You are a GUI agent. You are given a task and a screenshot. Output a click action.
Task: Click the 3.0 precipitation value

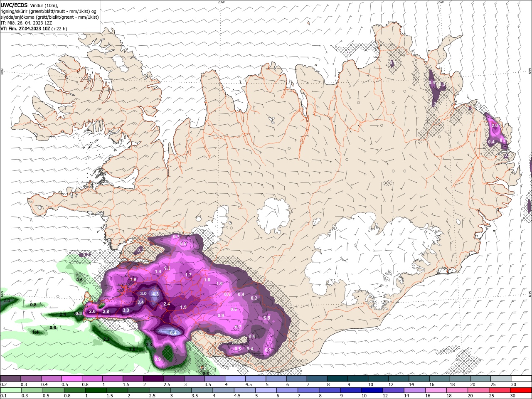143,293
